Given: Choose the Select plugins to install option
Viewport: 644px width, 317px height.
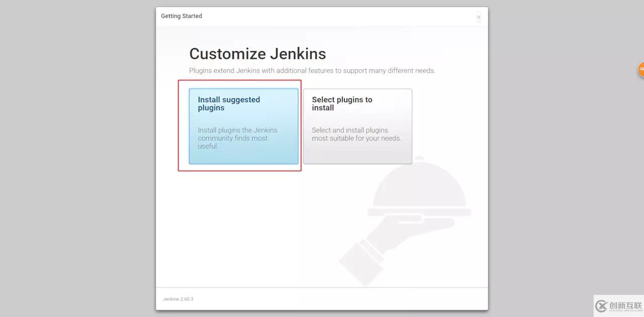Looking at the screenshot, I should point(357,126).
